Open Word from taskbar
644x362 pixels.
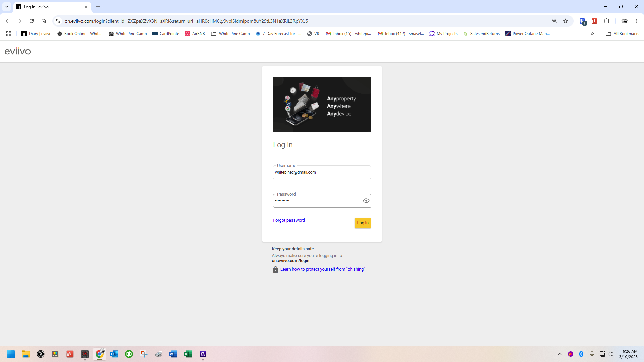pos(173,354)
